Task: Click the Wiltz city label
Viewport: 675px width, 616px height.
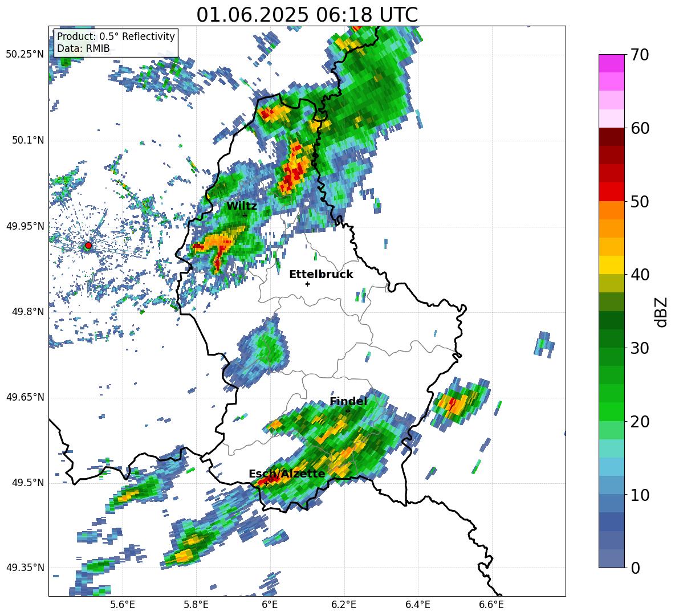Action: click(242, 206)
